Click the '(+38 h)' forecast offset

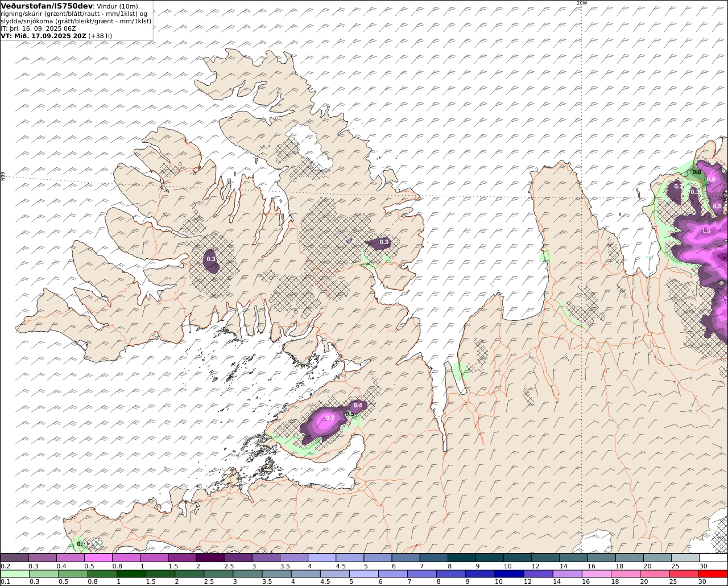(101, 36)
